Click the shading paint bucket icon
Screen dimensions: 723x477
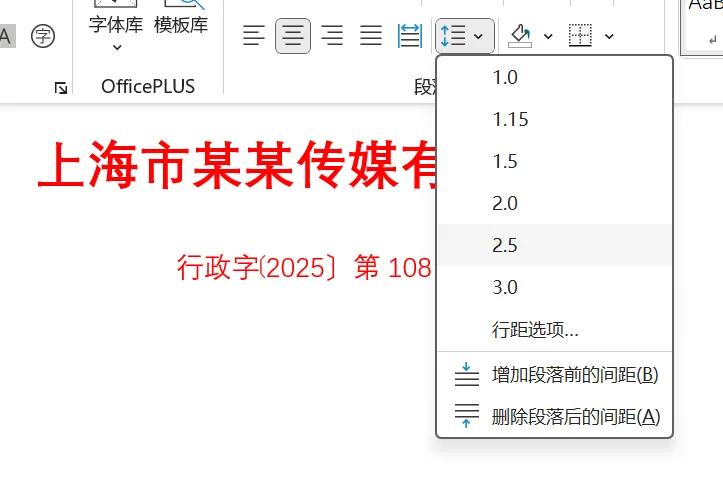click(x=520, y=37)
